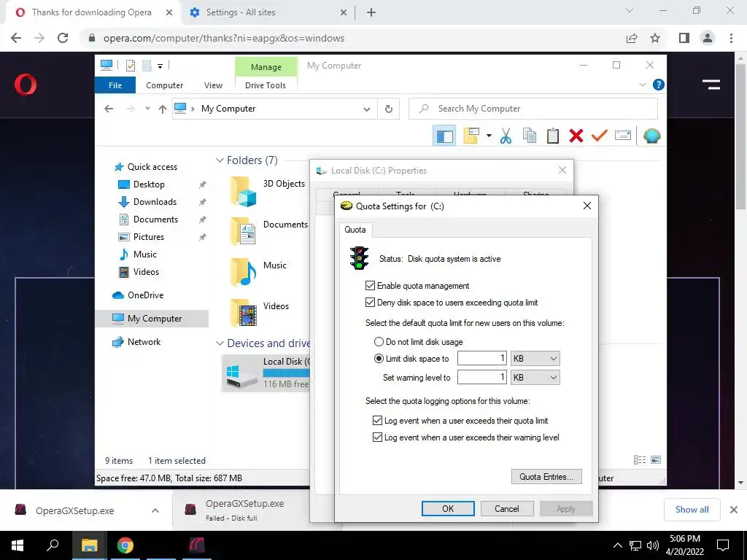Toggle the Chrome side panel icon

point(684,38)
